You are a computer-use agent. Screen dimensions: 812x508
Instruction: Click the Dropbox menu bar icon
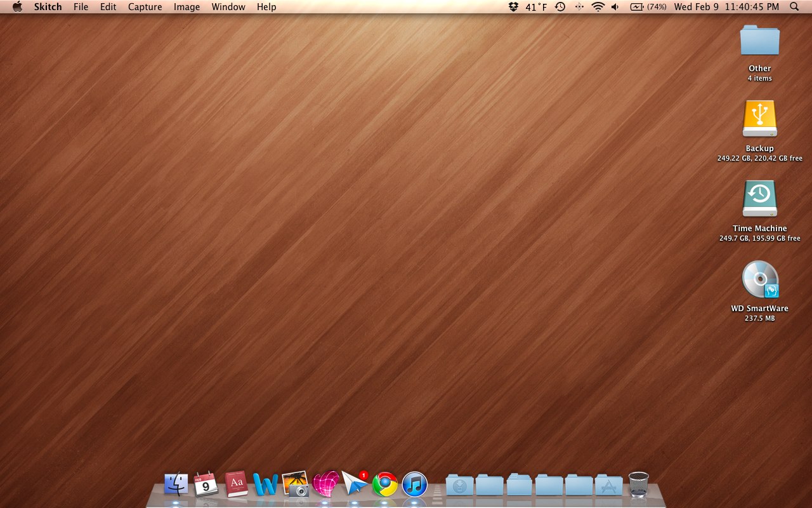click(513, 7)
